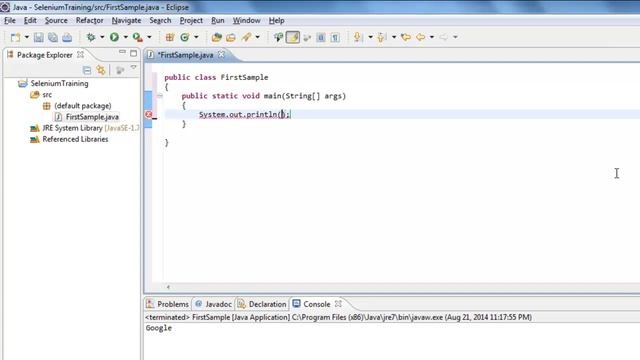Collapse the main method fold marker

160,96
